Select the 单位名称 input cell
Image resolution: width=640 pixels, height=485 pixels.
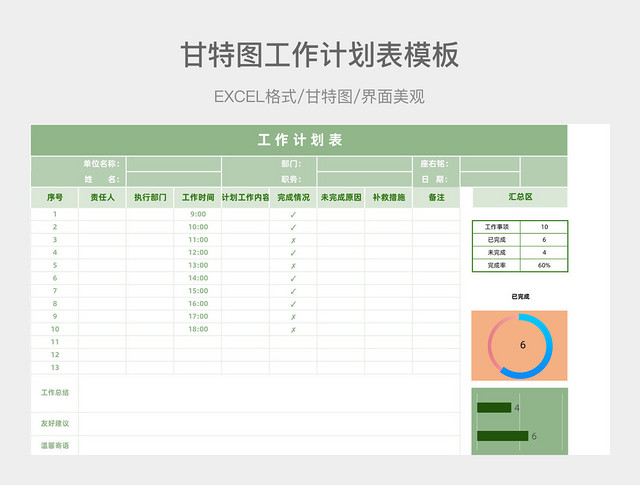pyautogui.click(x=174, y=164)
